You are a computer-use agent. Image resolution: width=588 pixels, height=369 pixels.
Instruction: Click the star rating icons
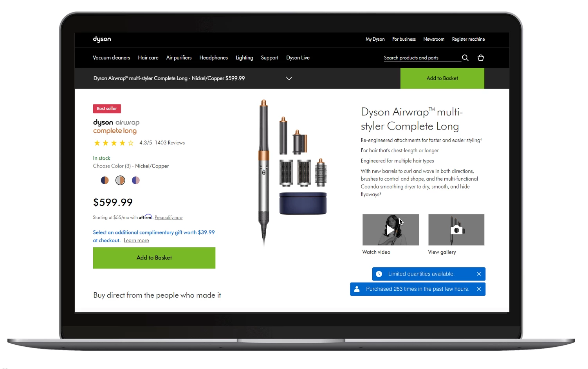(114, 143)
